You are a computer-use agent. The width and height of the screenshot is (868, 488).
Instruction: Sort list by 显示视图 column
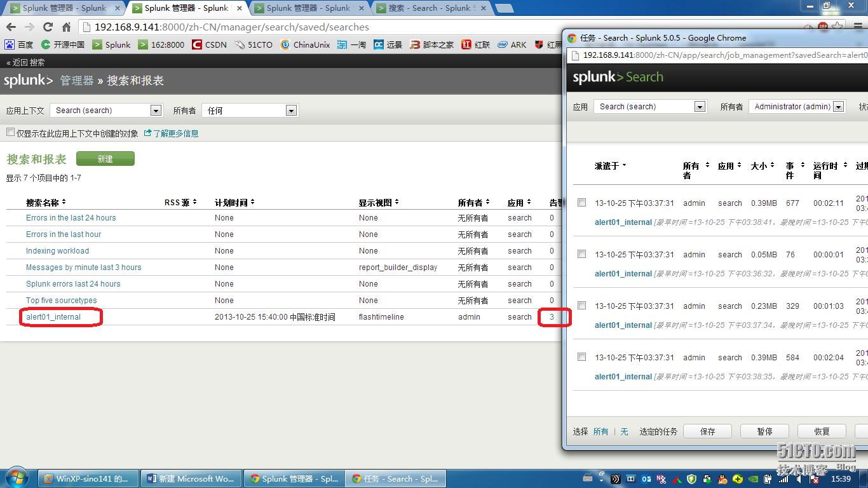379,202
